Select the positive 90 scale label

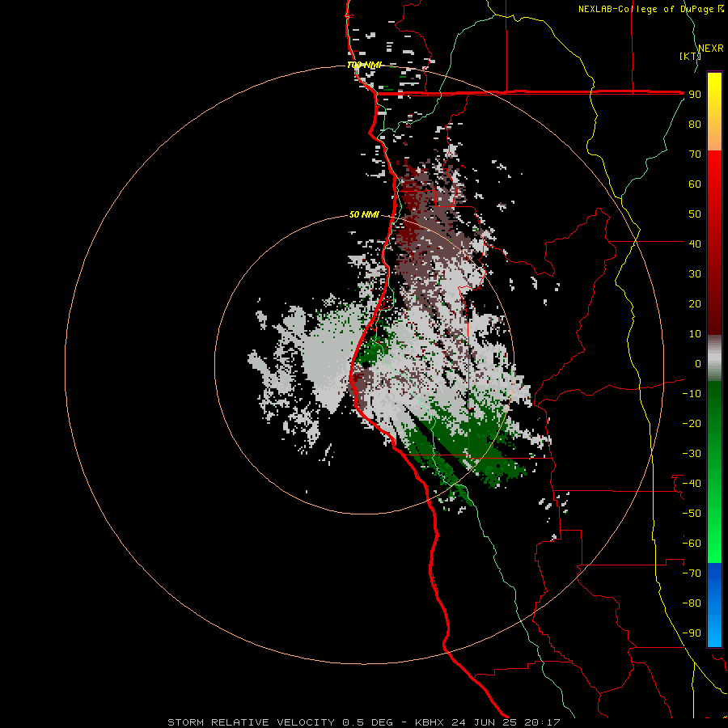(x=695, y=95)
